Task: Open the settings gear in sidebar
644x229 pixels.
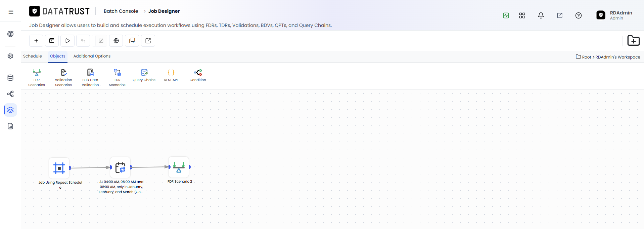Action: [x=10, y=56]
